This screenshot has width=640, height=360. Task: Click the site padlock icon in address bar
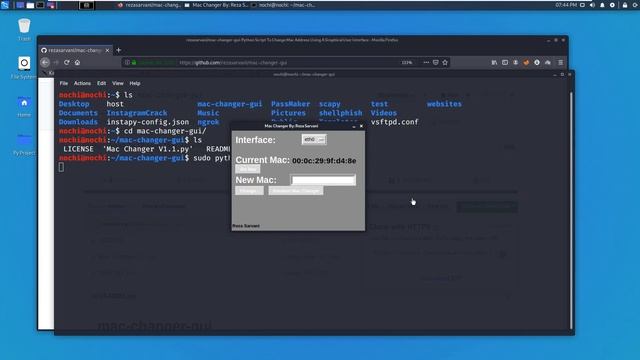(134, 62)
